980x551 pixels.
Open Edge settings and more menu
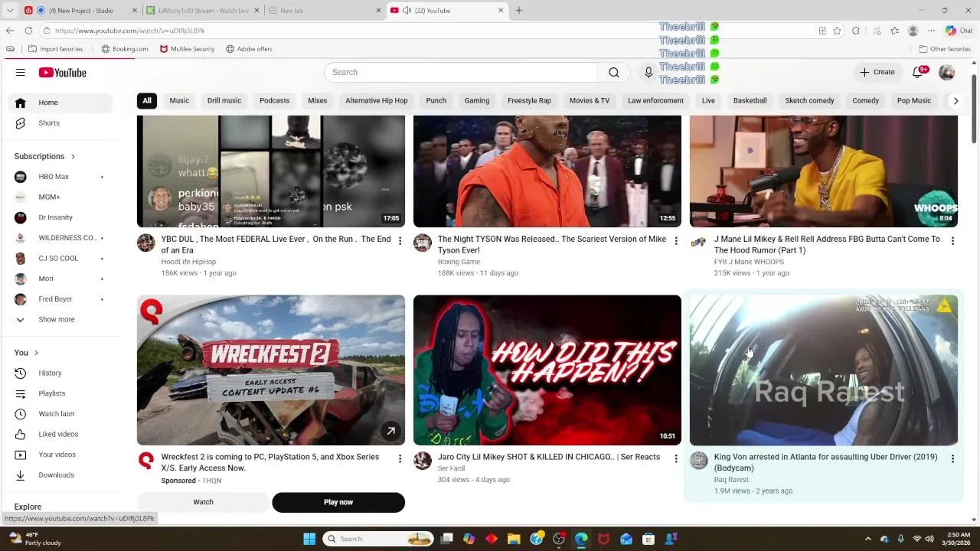click(932, 31)
